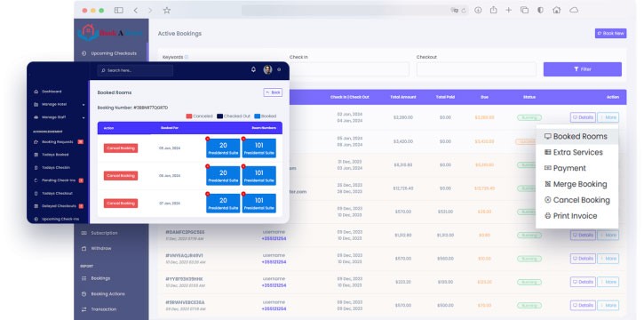Open the user profile avatar
Image resolution: width=644 pixels, height=320 pixels.
point(267,69)
